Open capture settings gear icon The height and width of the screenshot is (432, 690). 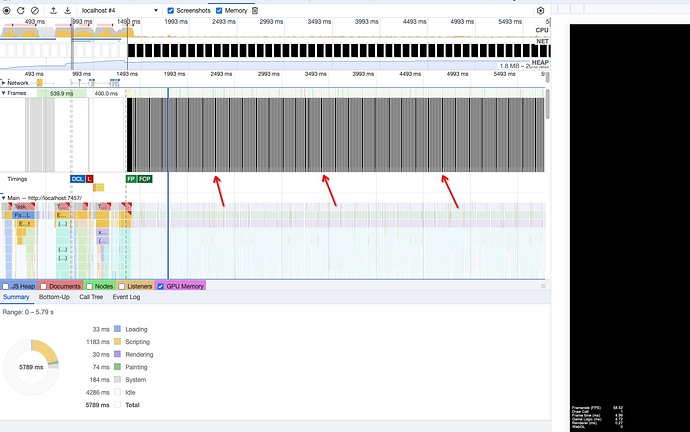tap(540, 11)
